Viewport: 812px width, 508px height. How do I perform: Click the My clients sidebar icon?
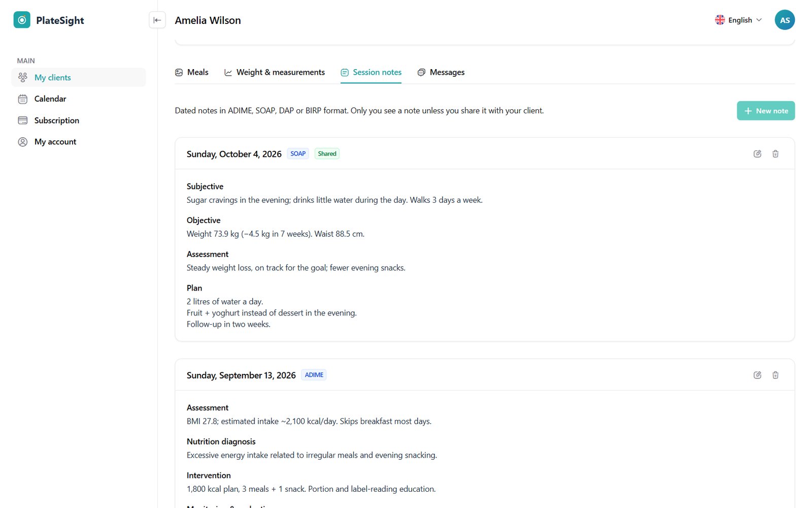[23, 77]
